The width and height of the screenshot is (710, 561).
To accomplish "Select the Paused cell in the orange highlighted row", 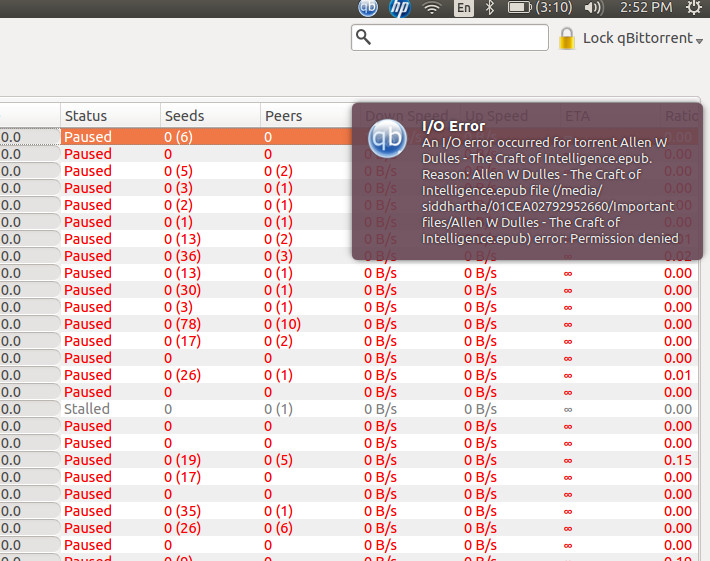I will coord(88,137).
